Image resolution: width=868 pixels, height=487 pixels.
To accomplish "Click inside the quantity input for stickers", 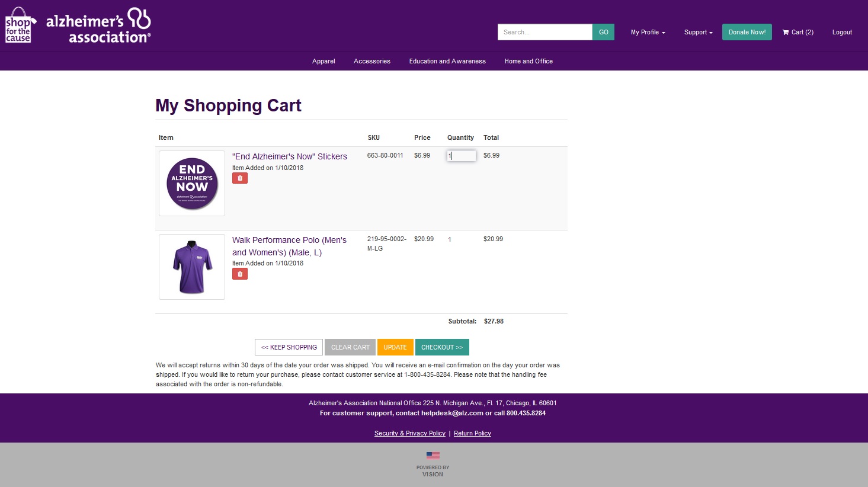I will (461, 155).
